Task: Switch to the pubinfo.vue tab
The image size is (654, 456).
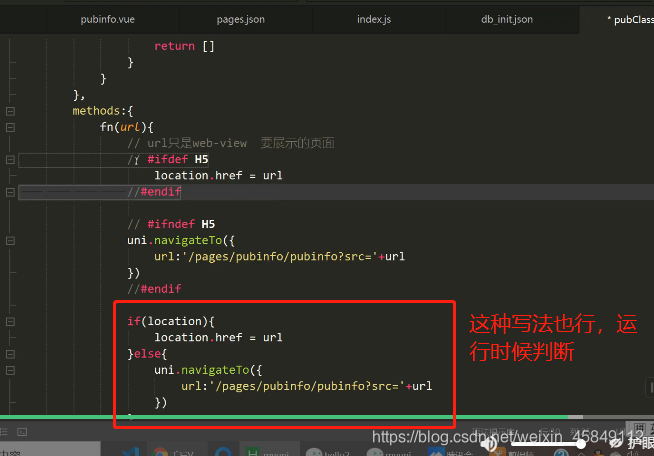Action: 108,19
